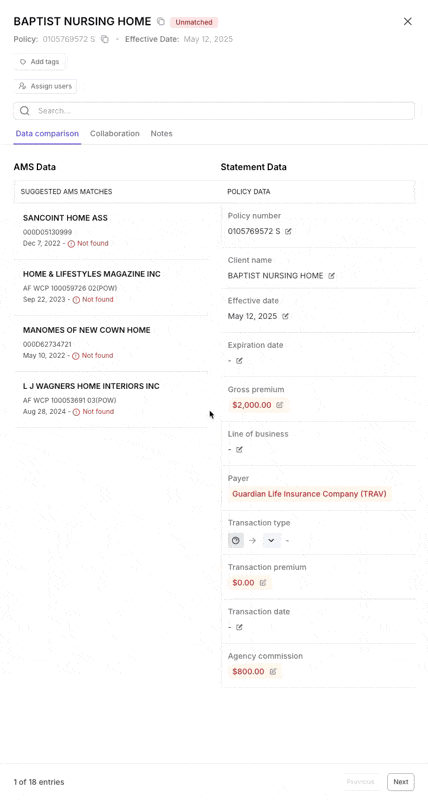Edit the Line of business field
This screenshot has width=428, height=800.
coord(239,449)
